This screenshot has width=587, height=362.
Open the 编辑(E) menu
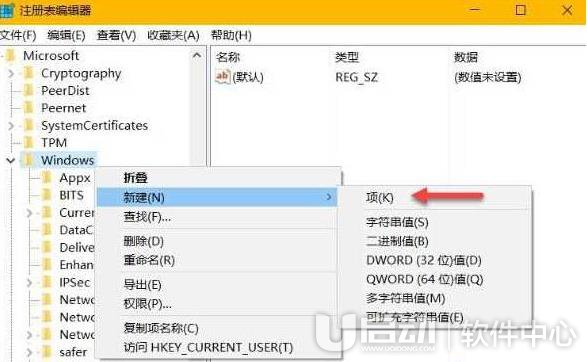[66, 36]
